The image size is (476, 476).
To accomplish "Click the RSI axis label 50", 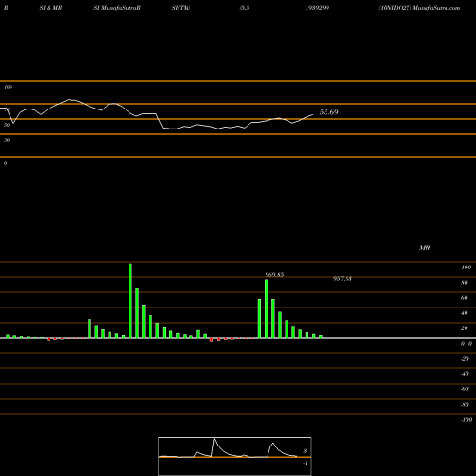I will click(7, 125).
